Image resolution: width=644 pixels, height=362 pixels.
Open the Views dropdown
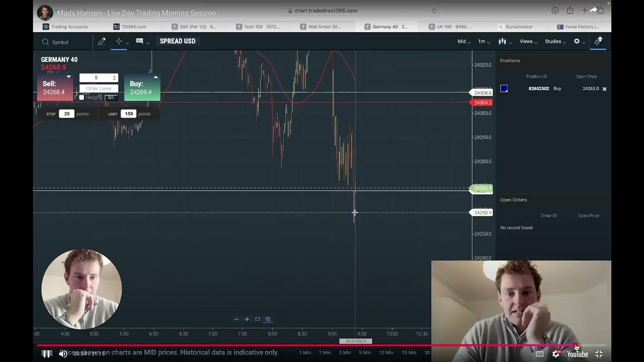pos(528,42)
